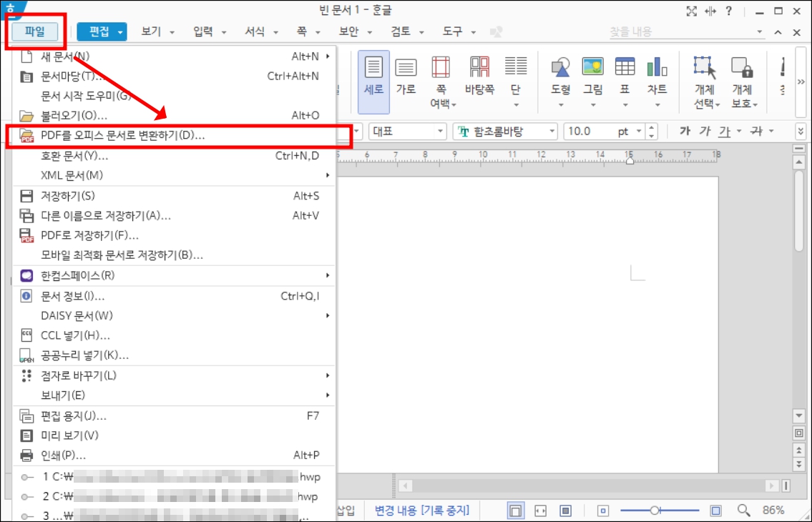
Task: Toggle the page outline view in status bar
Action: [x=514, y=510]
